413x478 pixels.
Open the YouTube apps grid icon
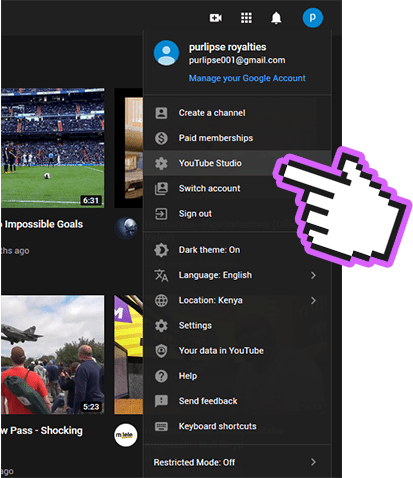click(x=246, y=18)
